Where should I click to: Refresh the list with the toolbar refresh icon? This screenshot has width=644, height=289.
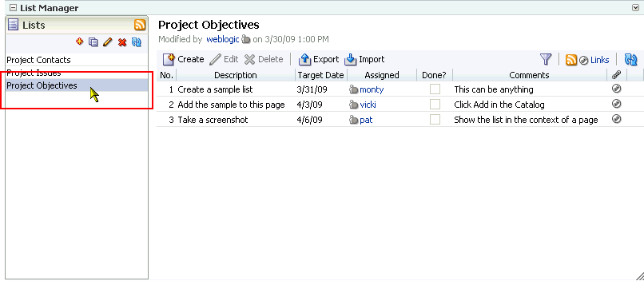tap(630, 60)
